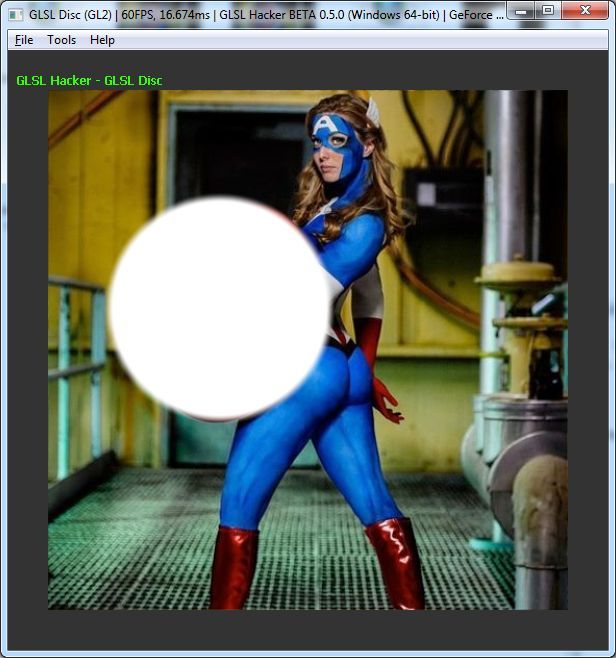Open the File menu
Viewport: 616px width, 658px height.
[24, 40]
